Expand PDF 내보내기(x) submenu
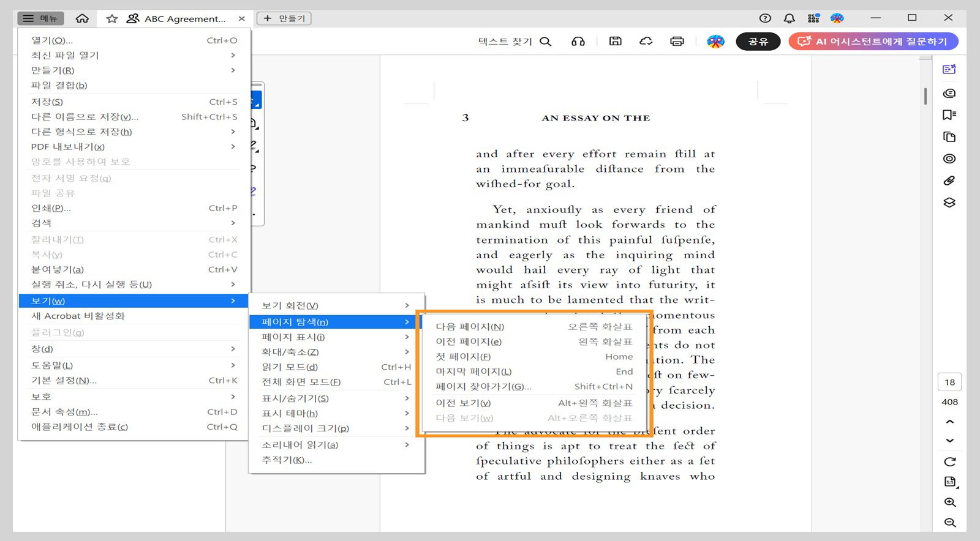This screenshot has height=541, width=980. point(134,147)
